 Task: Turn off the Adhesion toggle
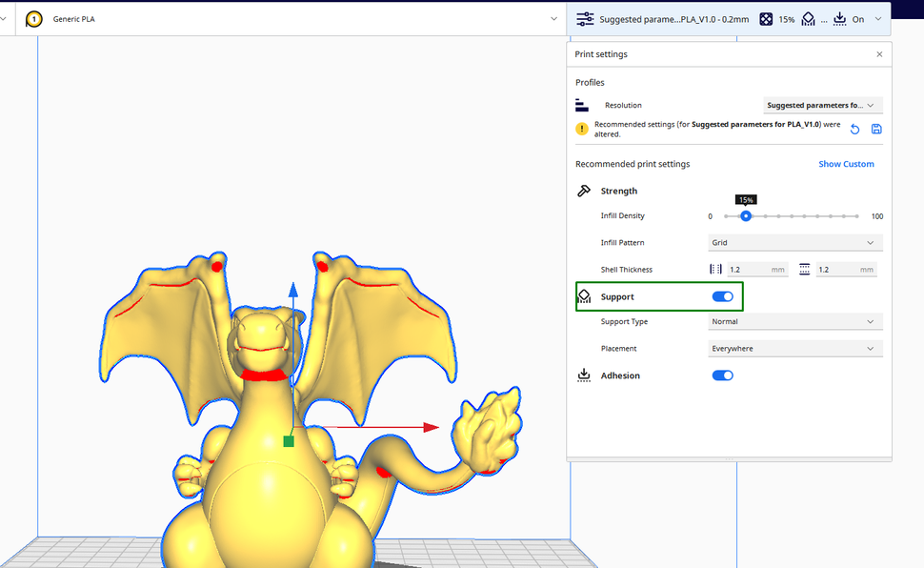(722, 375)
